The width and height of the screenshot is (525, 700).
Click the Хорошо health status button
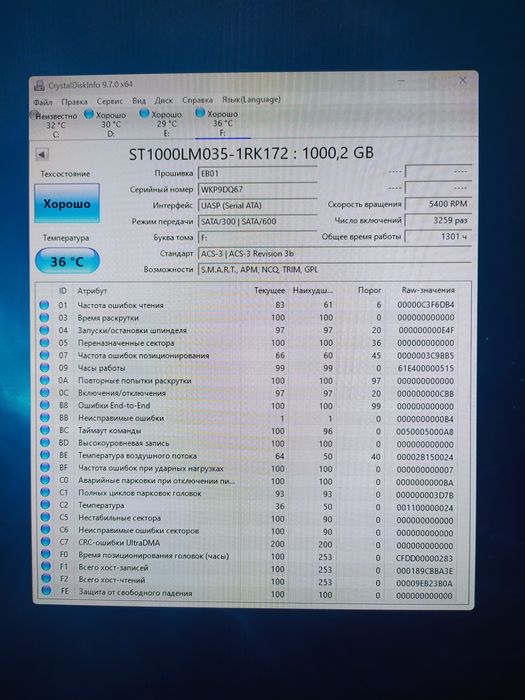click(x=67, y=204)
